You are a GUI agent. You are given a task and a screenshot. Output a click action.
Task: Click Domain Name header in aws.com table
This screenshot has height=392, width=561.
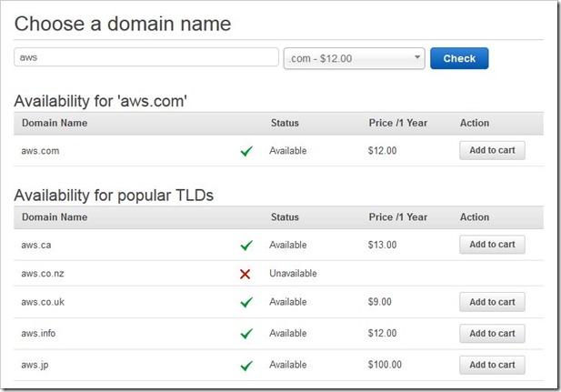(55, 123)
